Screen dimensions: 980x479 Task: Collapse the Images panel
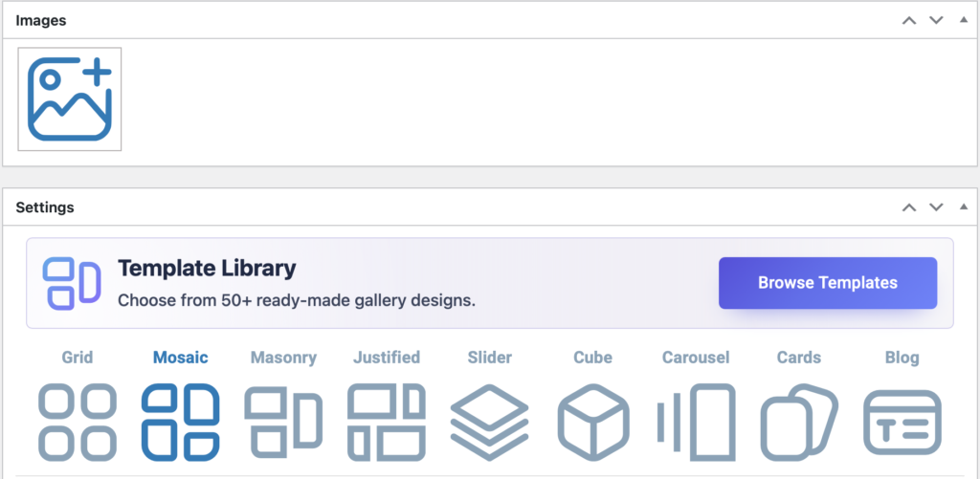coord(963,20)
